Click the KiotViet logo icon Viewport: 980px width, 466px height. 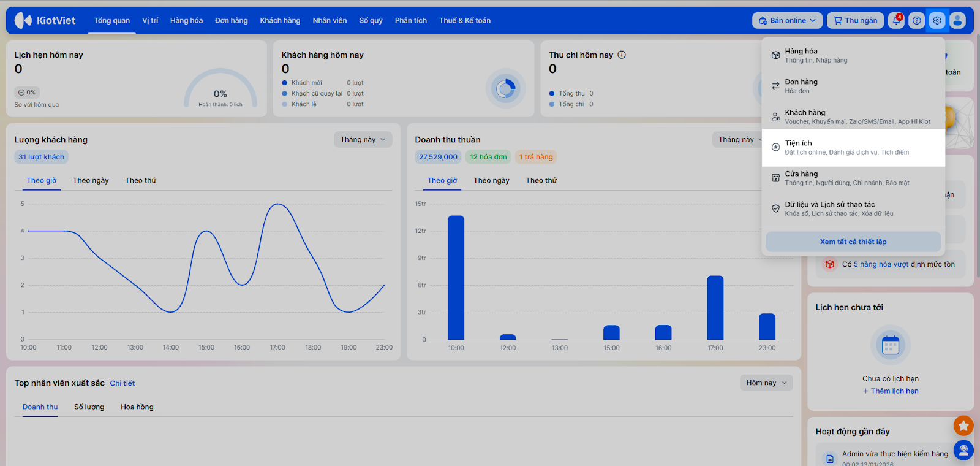tap(23, 20)
